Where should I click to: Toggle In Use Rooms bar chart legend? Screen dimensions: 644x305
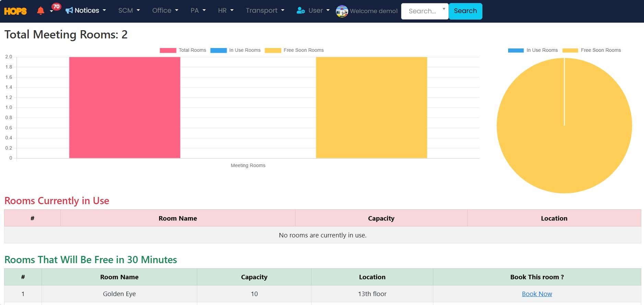(x=235, y=50)
